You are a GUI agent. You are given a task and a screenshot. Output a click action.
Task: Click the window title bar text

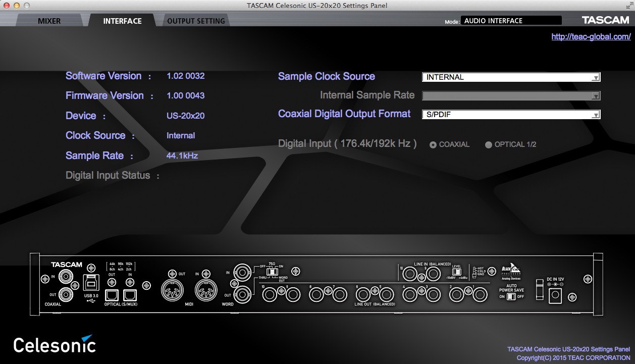(x=317, y=6)
